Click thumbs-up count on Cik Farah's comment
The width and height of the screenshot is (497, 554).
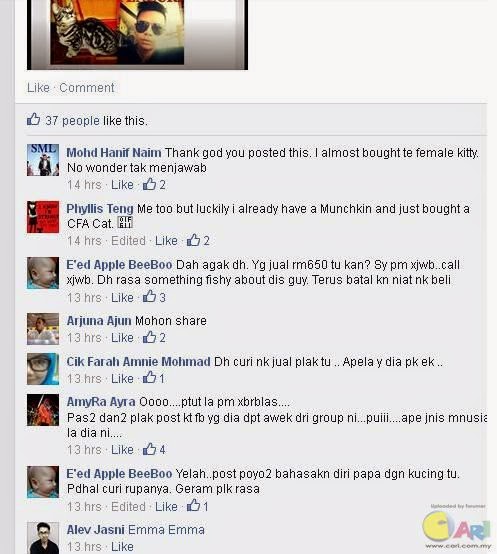coord(154,378)
